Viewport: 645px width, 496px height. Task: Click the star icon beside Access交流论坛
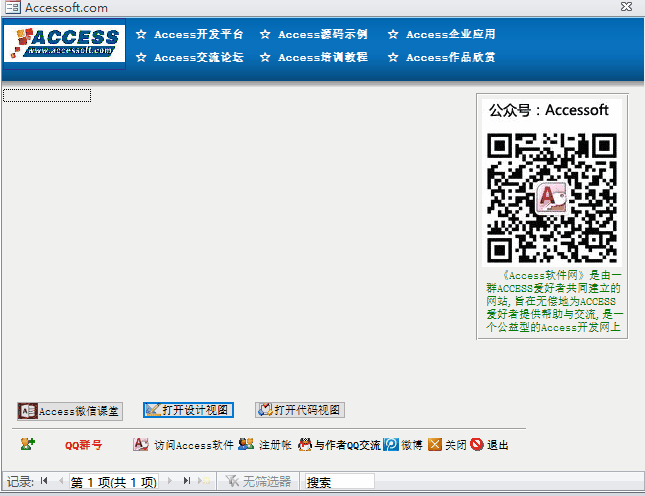coord(141,57)
